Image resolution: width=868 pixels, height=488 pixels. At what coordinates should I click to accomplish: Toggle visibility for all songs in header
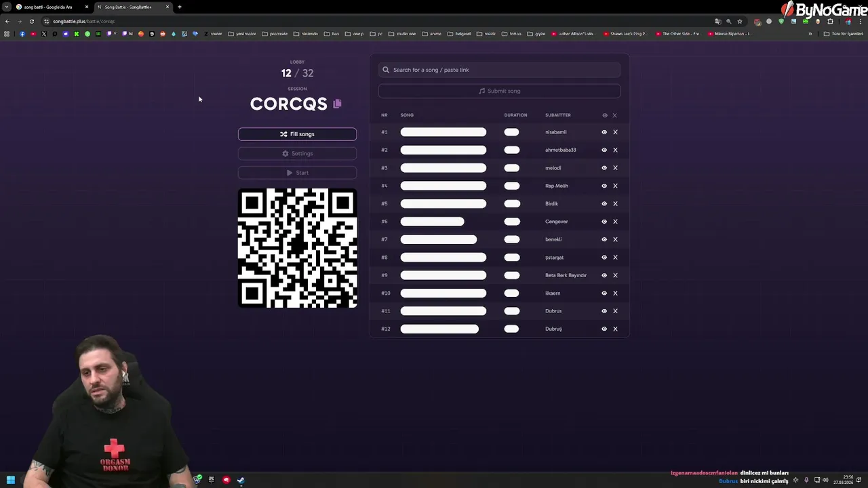pyautogui.click(x=605, y=115)
